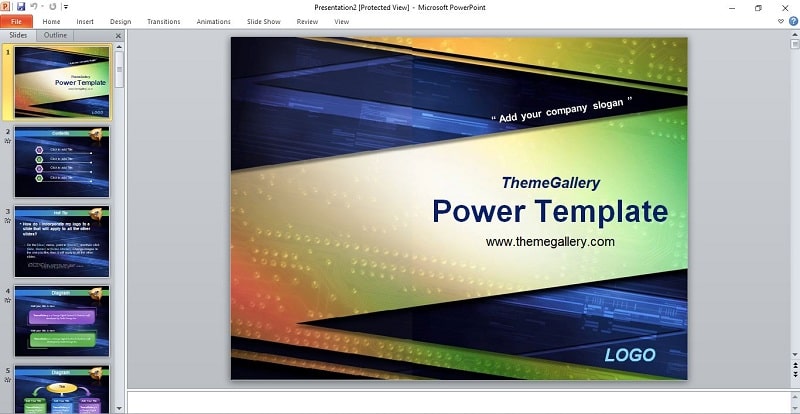This screenshot has height=414, width=800.
Task: Open the File tab
Action: (16, 21)
